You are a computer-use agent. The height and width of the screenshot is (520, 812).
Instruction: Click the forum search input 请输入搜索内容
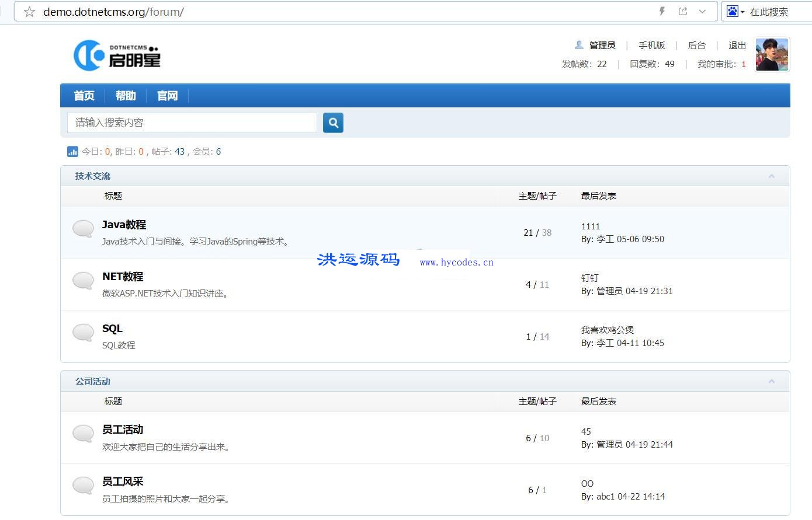tap(192, 123)
